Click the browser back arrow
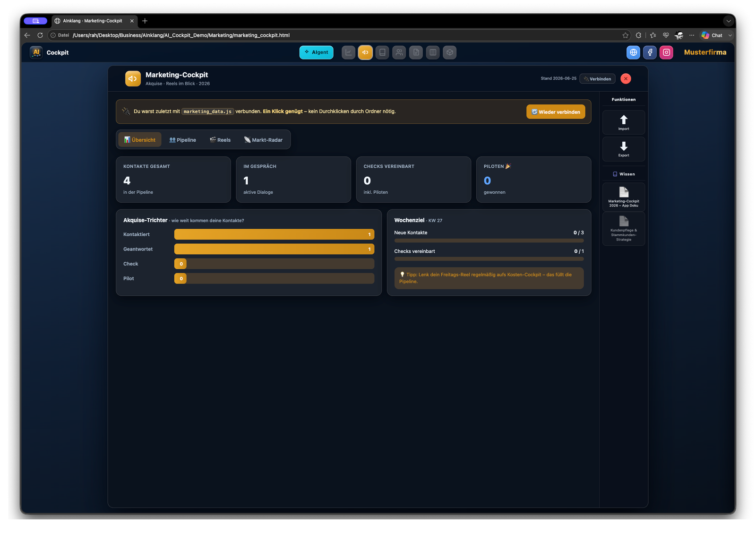 click(27, 35)
